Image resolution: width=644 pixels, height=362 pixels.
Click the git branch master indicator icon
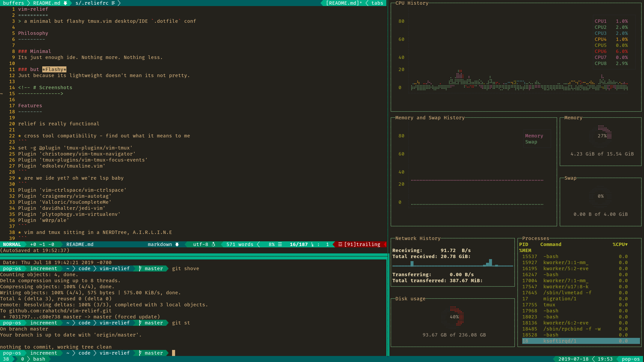[x=141, y=268]
